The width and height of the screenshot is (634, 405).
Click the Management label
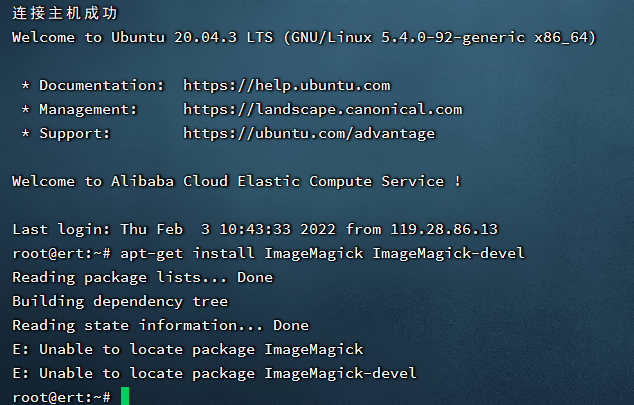88,110
